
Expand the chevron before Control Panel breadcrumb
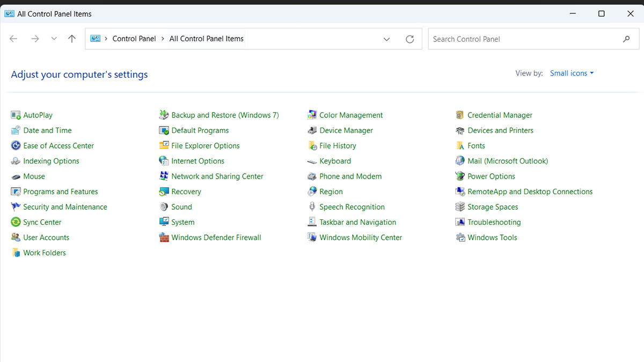[106, 39]
